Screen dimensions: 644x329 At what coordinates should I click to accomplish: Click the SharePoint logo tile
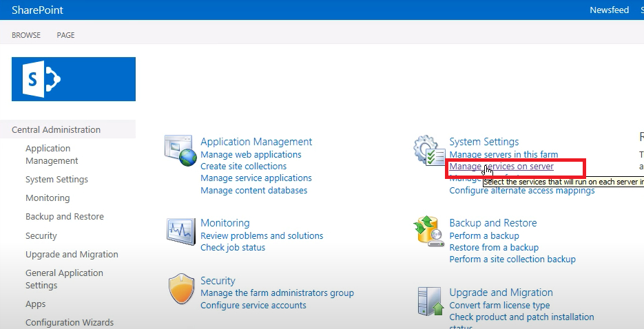pyautogui.click(x=74, y=79)
